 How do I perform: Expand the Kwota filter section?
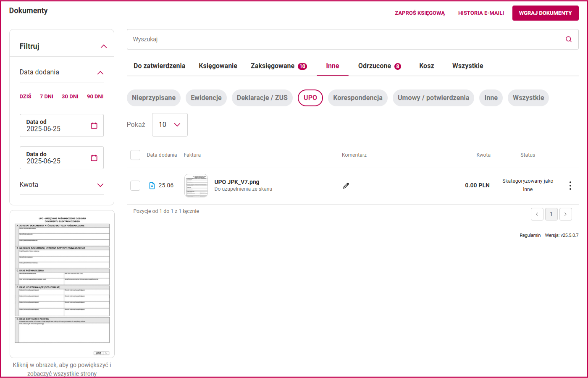pyautogui.click(x=100, y=185)
